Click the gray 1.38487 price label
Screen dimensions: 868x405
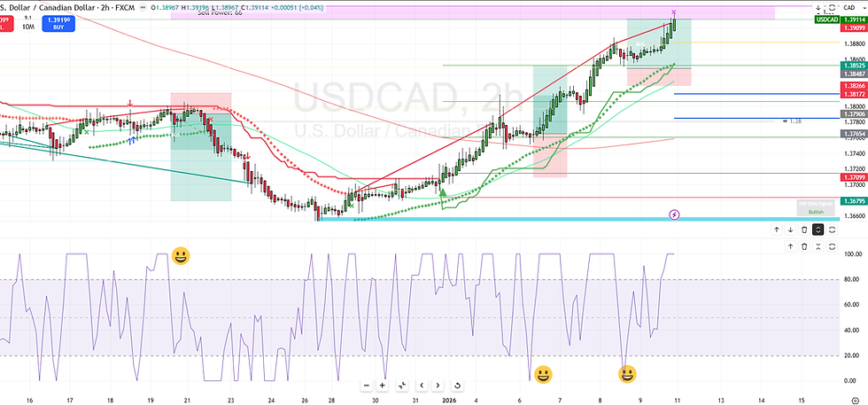click(x=853, y=74)
